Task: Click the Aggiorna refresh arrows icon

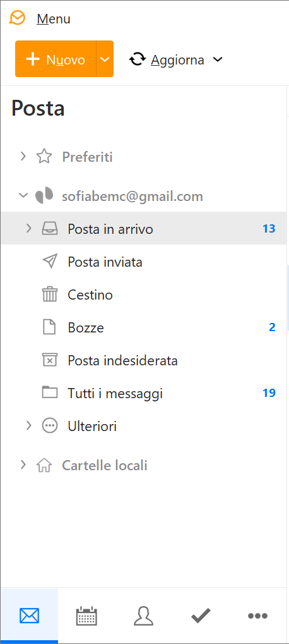Action: coord(138,59)
